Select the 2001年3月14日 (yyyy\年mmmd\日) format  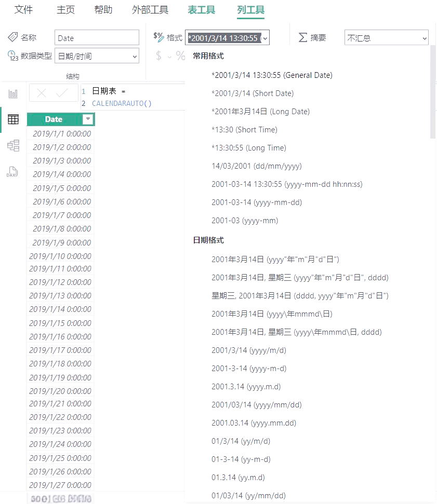coord(272,314)
